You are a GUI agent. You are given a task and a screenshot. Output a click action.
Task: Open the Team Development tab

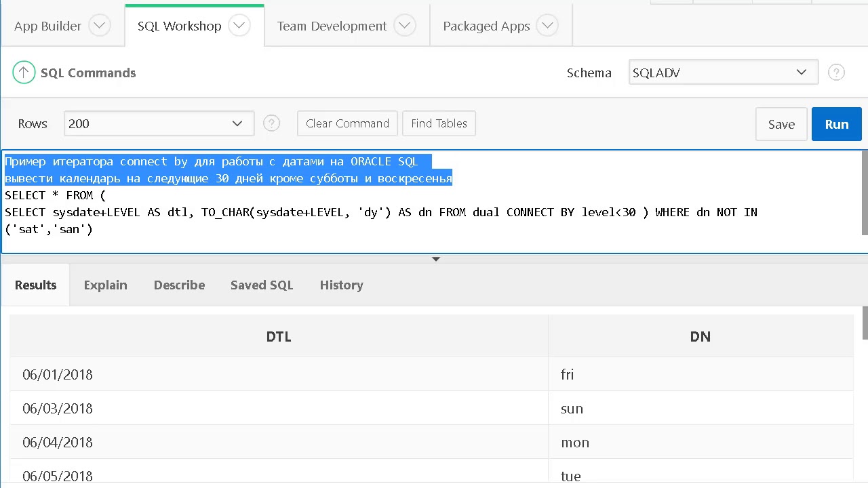pos(332,26)
